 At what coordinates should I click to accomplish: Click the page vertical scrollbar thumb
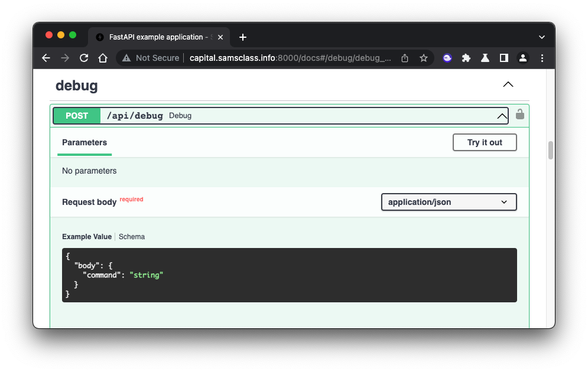tap(551, 151)
